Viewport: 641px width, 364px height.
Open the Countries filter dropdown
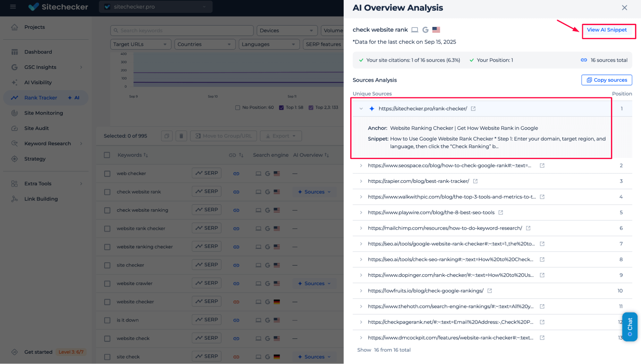point(205,44)
